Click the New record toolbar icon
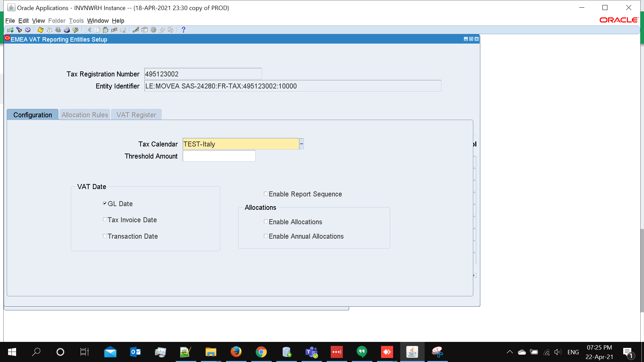The image size is (644, 362). point(10,30)
